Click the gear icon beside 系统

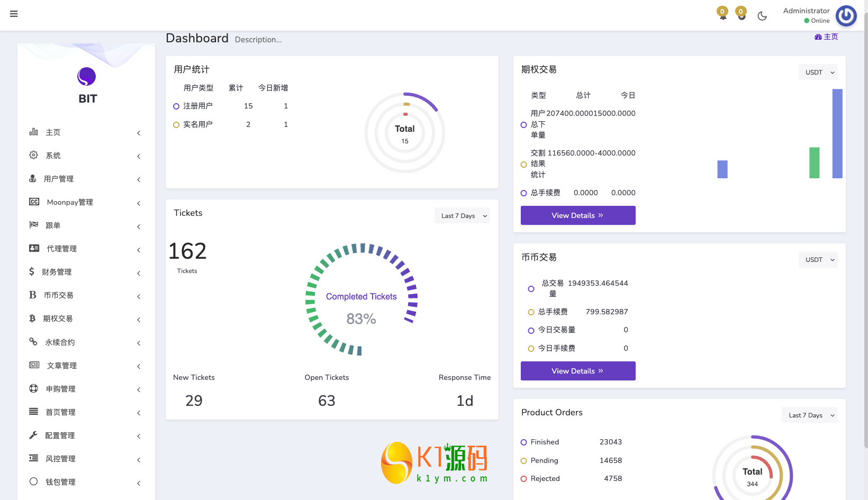coord(33,155)
